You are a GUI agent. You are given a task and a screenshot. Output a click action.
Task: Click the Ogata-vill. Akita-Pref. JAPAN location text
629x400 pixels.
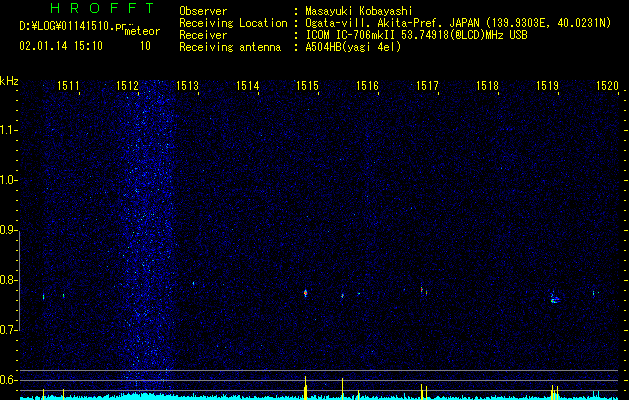pyautogui.click(x=458, y=23)
